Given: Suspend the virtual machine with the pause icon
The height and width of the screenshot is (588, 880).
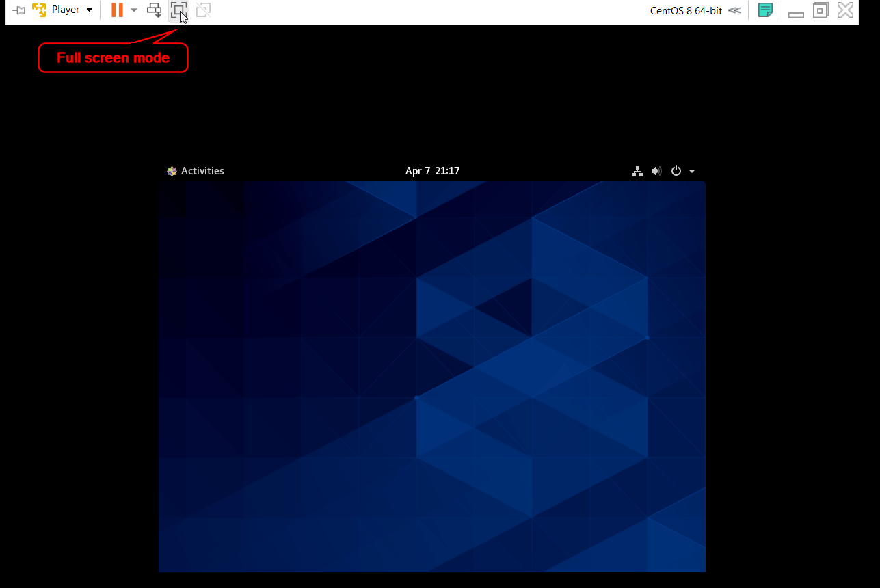Looking at the screenshot, I should point(117,10).
